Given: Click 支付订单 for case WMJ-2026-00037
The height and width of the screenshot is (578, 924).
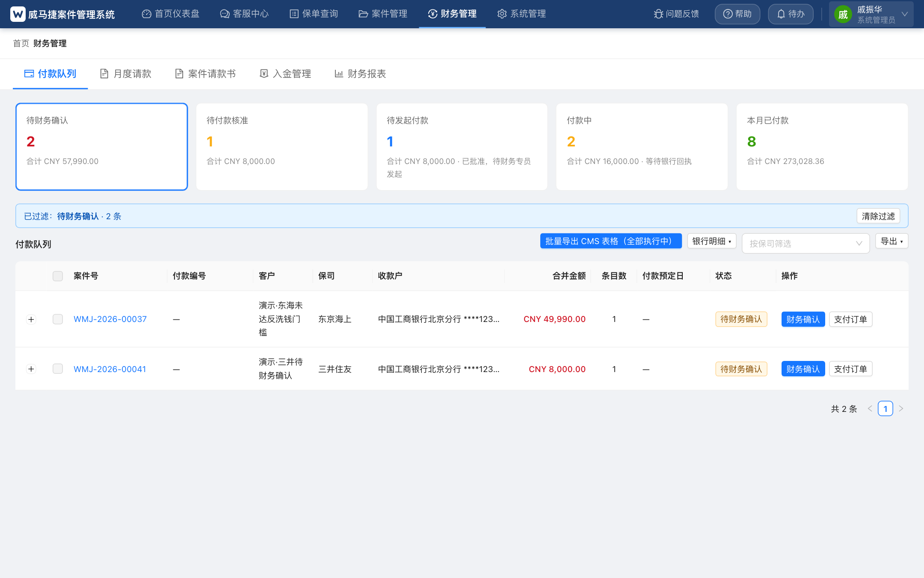Looking at the screenshot, I should (850, 319).
